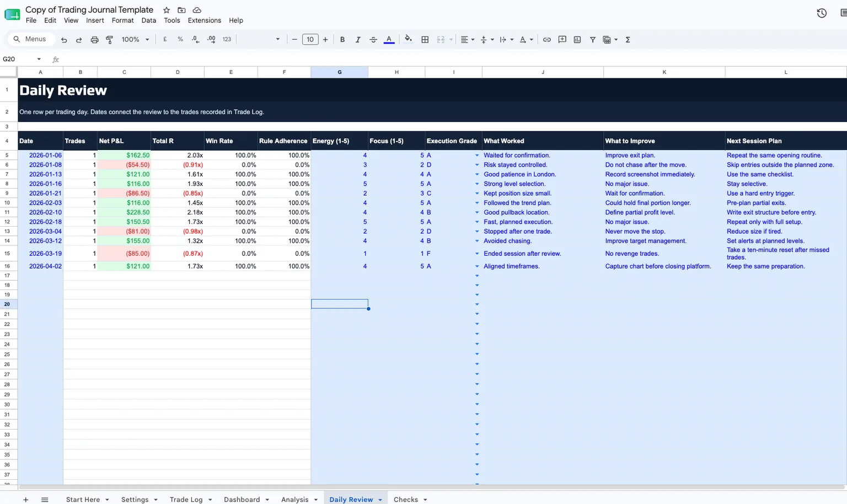Toggle italic formatting
Image resolution: width=847 pixels, height=504 pixels.
(x=358, y=40)
